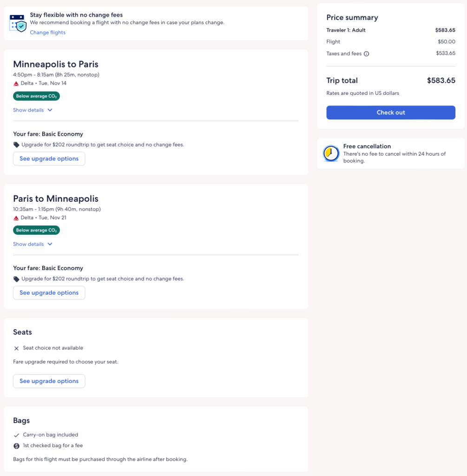Click the checkmark beside Carry-on bag included
467x476 pixels.
click(x=17, y=435)
